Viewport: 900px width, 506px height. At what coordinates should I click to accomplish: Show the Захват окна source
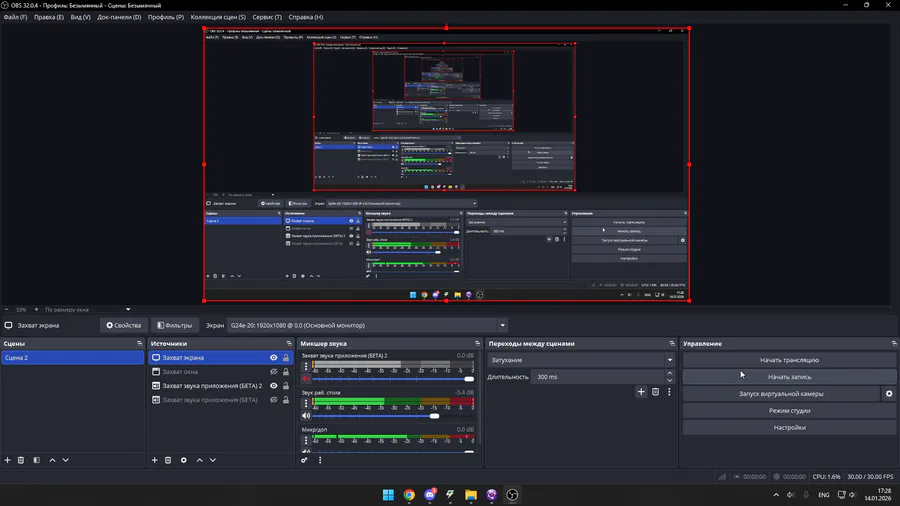(x=274, y=372)
